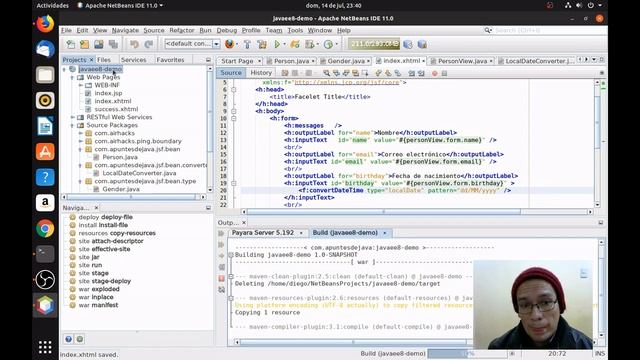Click the Search (Ctrl+I) field
Image resolution: width=640 pixels, height=360 pixels.
547,30
